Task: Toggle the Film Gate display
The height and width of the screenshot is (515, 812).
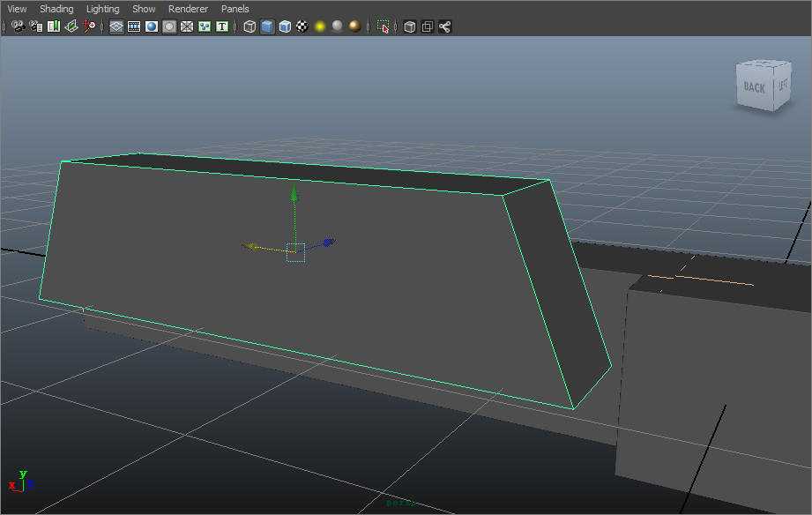Action: [134, 26]
